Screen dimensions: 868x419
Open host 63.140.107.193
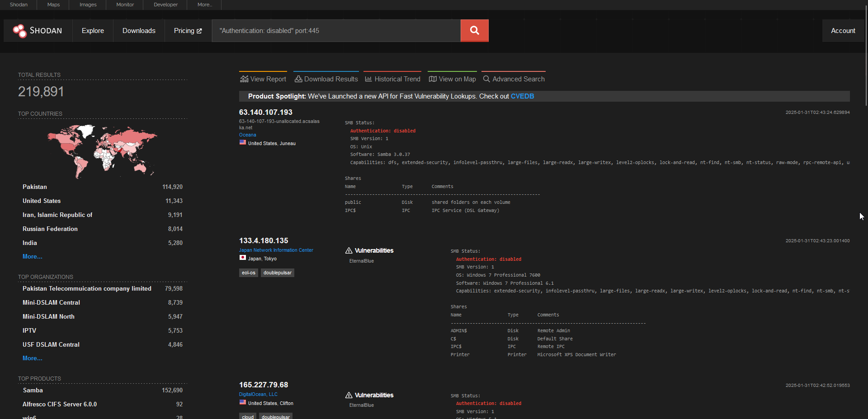(x=266, y=112)
